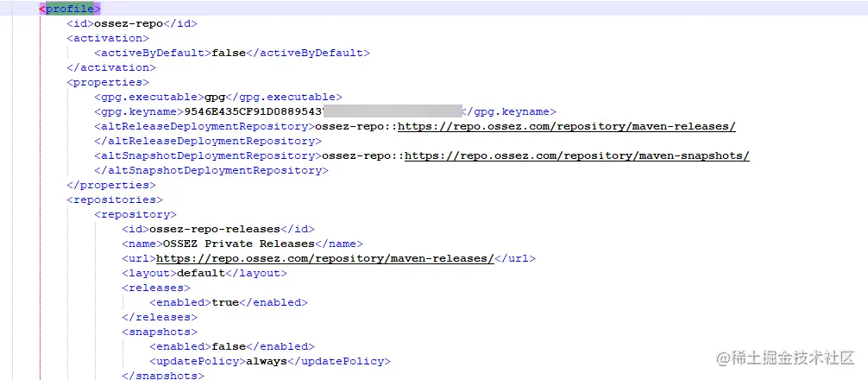This screenshot has height=380, width=868.
Task: Open the maven-releases URL inside the url tag
Action: point(325,258)
